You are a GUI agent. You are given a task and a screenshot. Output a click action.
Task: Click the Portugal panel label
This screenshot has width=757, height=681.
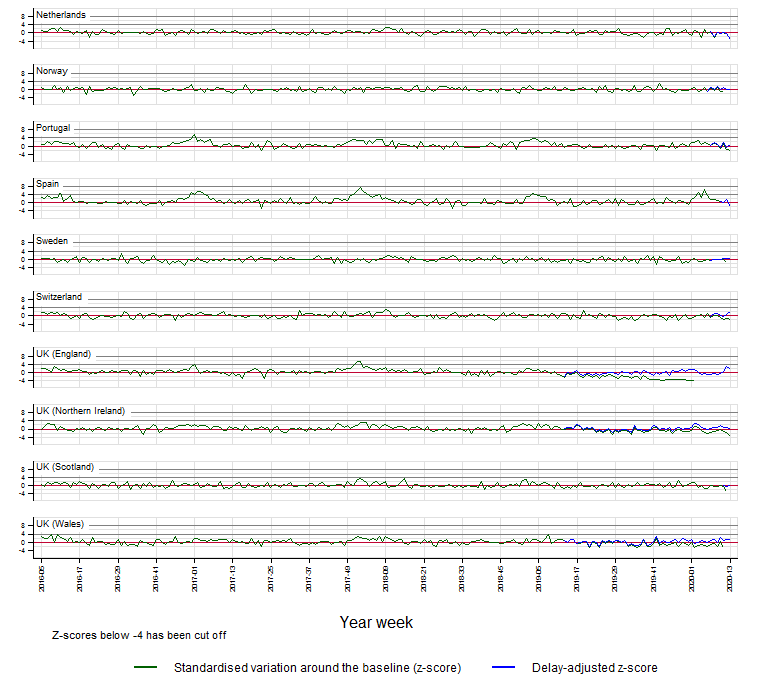click(x=53, y=128)
